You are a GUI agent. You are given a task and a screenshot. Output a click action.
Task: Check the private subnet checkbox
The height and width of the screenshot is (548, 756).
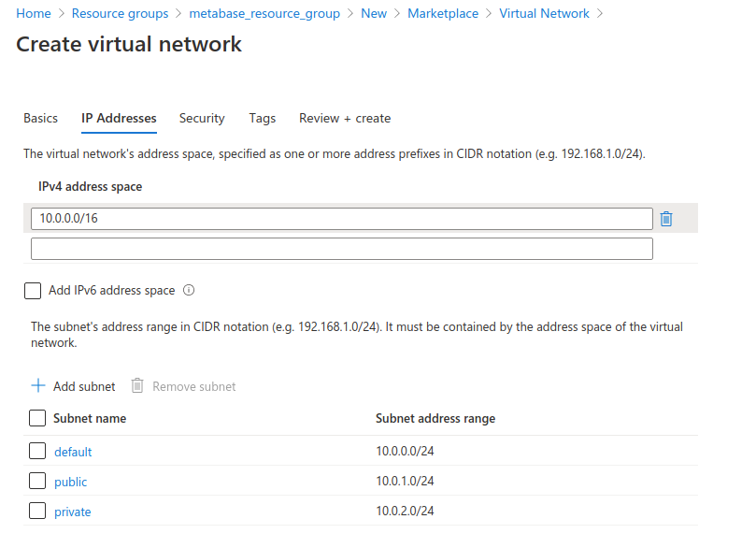pyautogui.click(x=36, y=512)
